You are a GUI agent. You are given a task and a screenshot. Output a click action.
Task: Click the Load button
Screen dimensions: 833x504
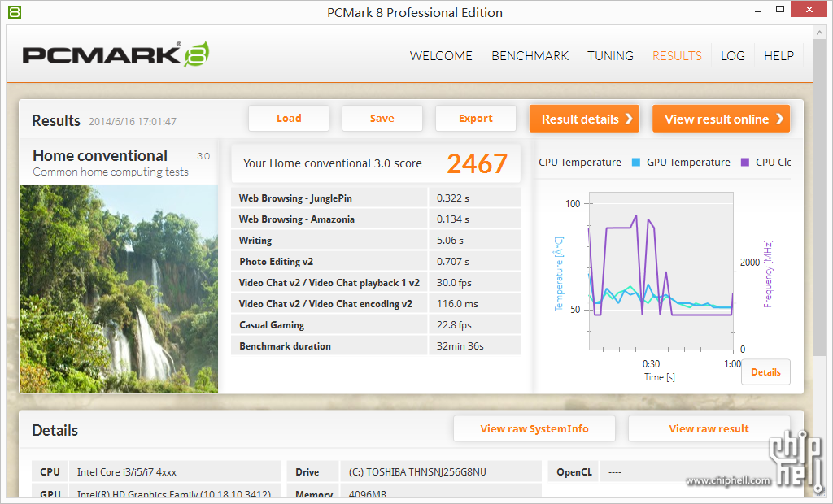tap(289, 119)
